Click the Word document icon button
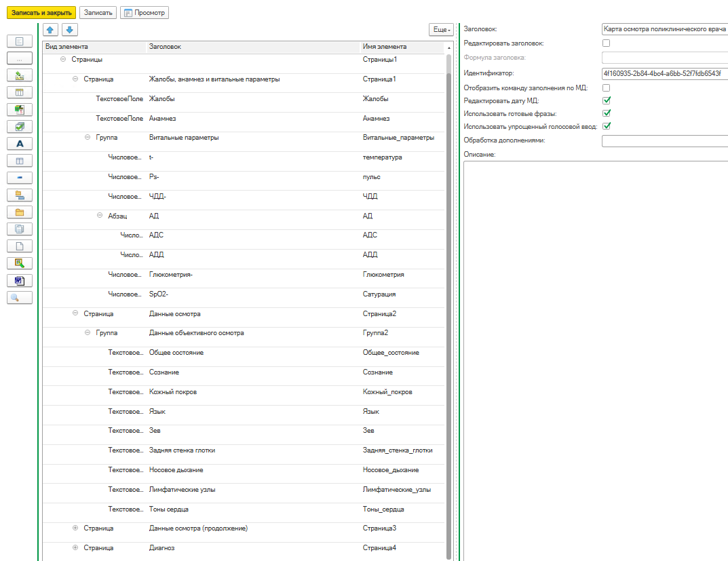728x561 pixels. pyautogui.click(x=20, y=281)
